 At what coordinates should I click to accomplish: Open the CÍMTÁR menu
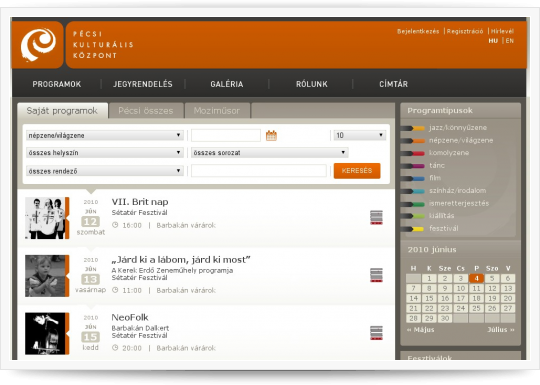coord(394,84)
